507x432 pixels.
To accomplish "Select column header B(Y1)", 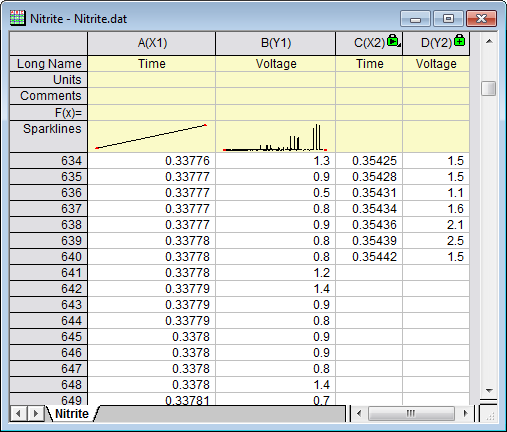I will click(x=276, y=43).
